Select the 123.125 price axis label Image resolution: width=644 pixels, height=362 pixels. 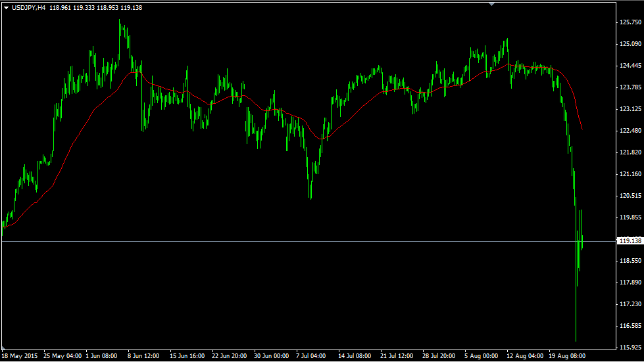coord(630,109)
